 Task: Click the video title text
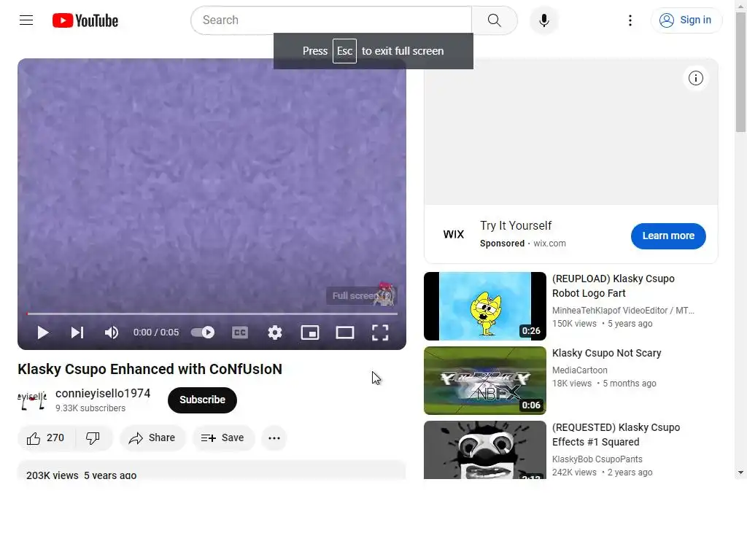tap(150, 369)
